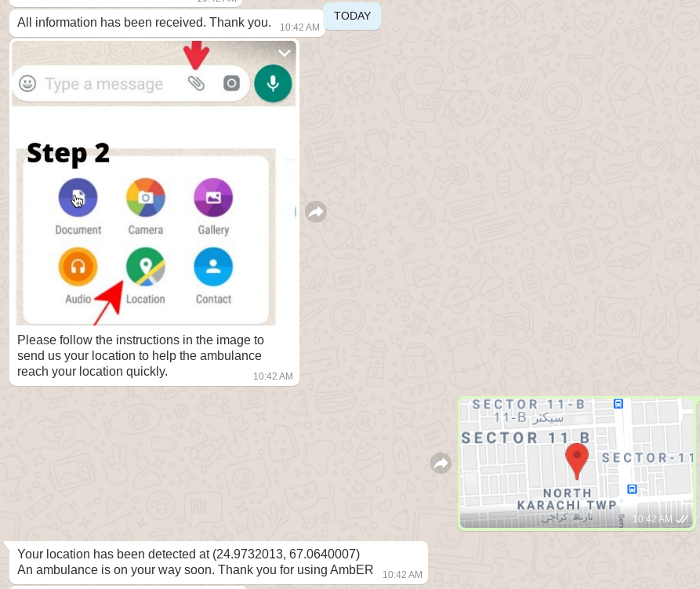Click the TODAY date badge

[x=352, y=16]
